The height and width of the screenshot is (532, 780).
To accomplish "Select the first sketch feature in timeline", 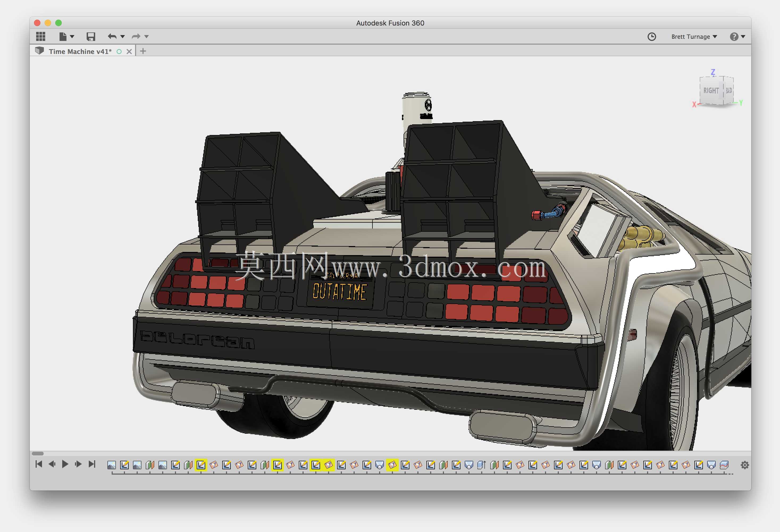I will pos(124,465).
